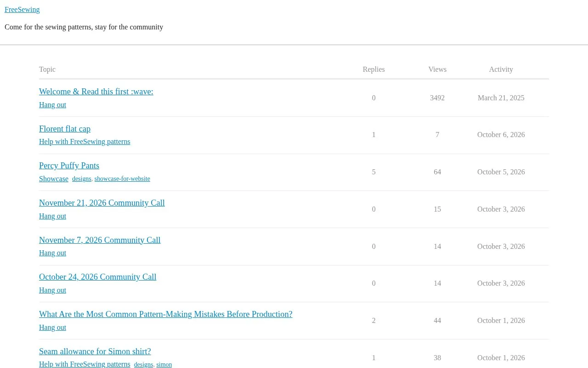
Task: Open the 'Welcome & Read this first :wave:' topic
Action: (x=96, y=92)
